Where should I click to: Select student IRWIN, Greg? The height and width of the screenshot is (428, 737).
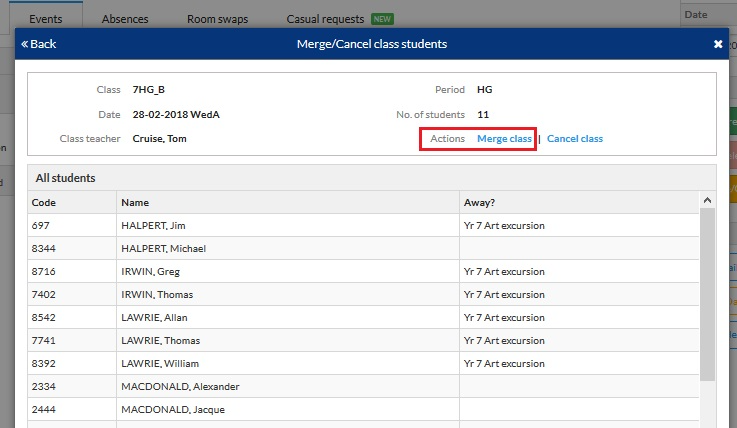point(150,272)
